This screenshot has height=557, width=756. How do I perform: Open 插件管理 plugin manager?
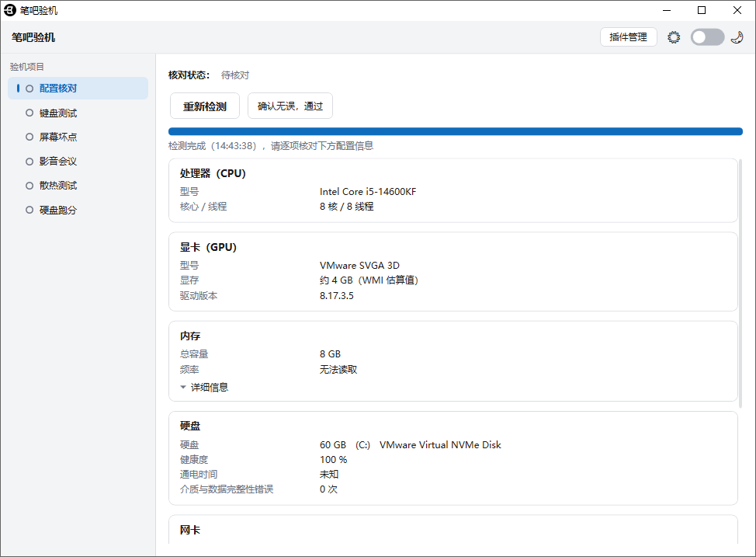pyautogui.click(x=628, y=37)
